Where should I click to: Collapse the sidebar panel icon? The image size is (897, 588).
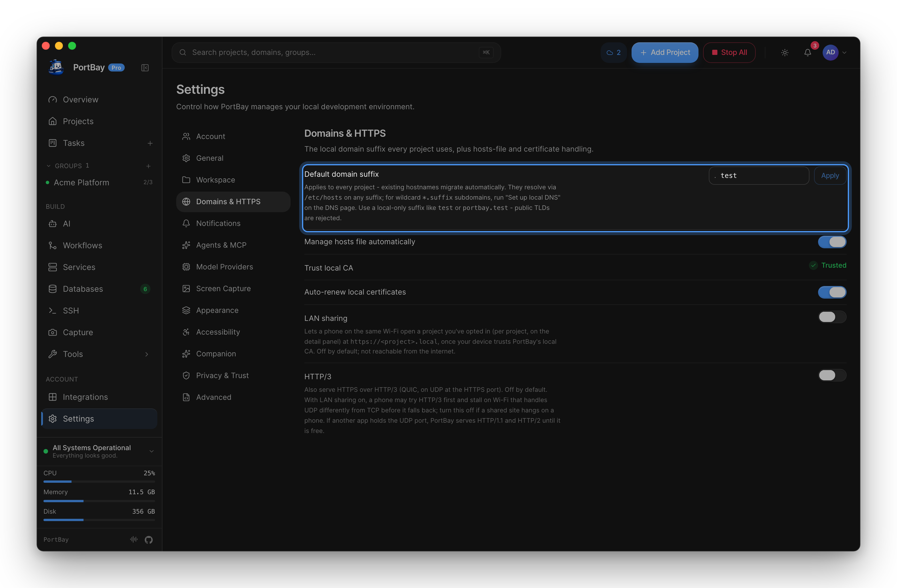145,68
